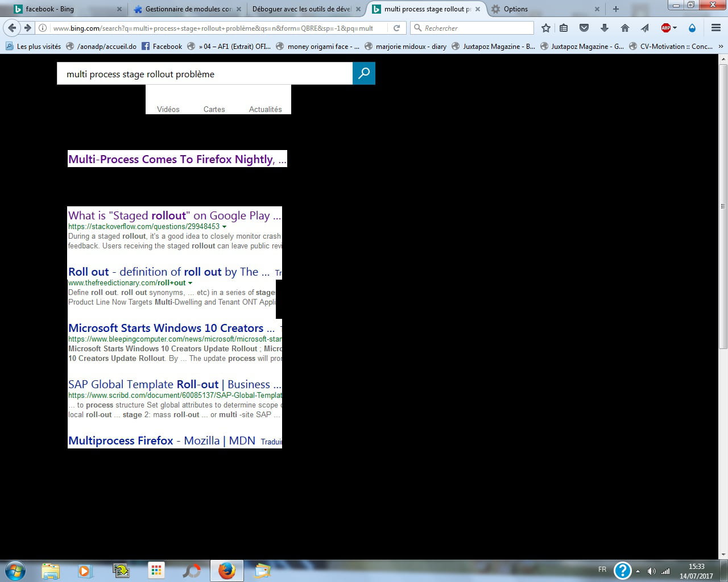This screenshot has width=728, height=582.
Task: Open Multi-Process Comes To Firefox Nightly result
Action: (x=177, y=159)
